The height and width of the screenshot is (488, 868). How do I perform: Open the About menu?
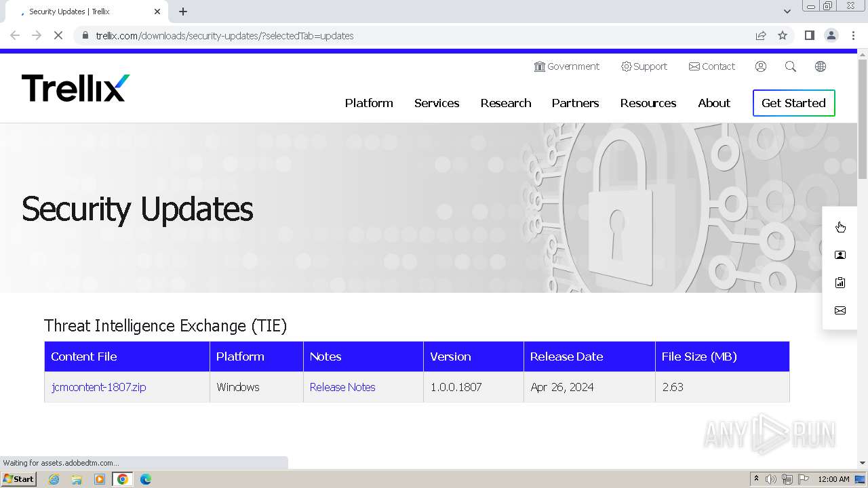point(714,103)
